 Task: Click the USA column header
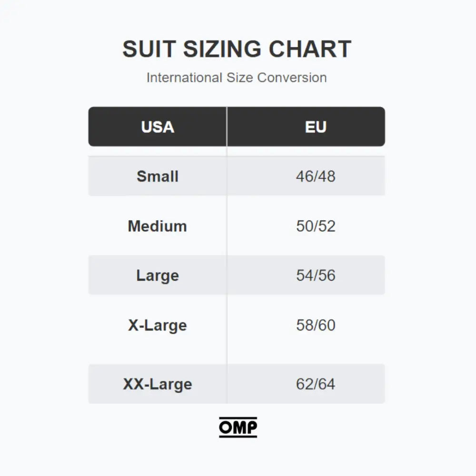pyautogui.click(x=158, y=127)
